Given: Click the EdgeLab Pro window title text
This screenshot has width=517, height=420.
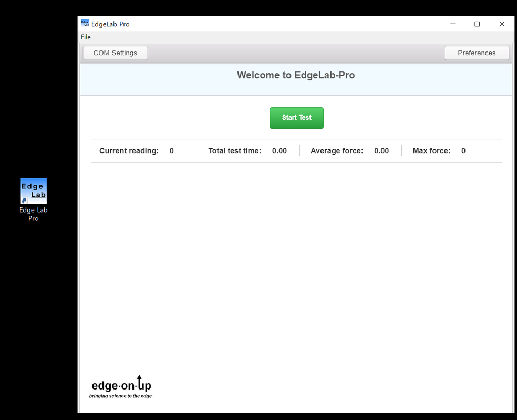Looking at the screenshot, I should pos(110,24).
